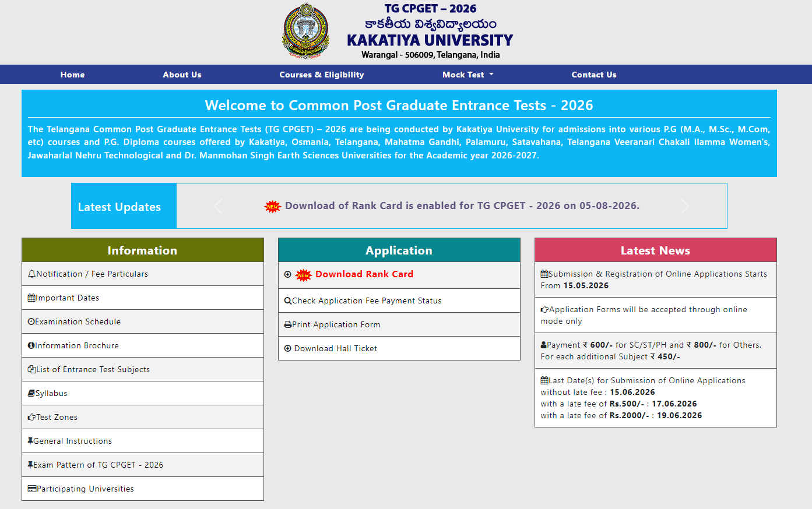
Task: Click the 'Rs.500/- : 17.06.2026' late fee line
Action: coord(653,404)
